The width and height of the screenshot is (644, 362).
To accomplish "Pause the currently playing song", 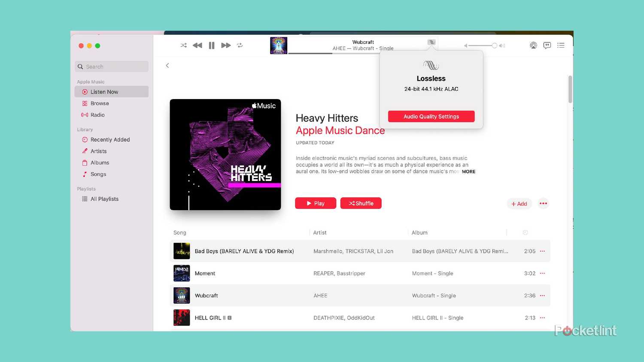I will (211, 45).
